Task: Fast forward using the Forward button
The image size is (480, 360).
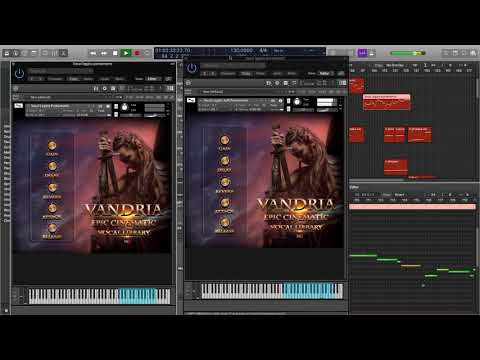Action: point(104,53)
